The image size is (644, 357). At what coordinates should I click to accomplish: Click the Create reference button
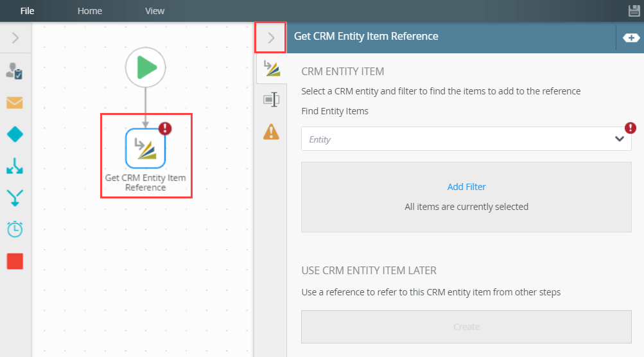(466, 327)
